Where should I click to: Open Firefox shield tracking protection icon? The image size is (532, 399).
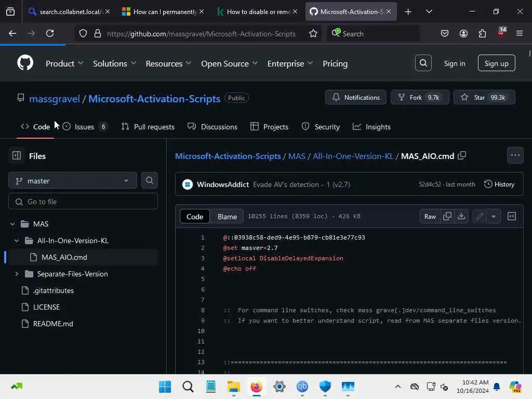pyautogui.click(x=83, y=33)
